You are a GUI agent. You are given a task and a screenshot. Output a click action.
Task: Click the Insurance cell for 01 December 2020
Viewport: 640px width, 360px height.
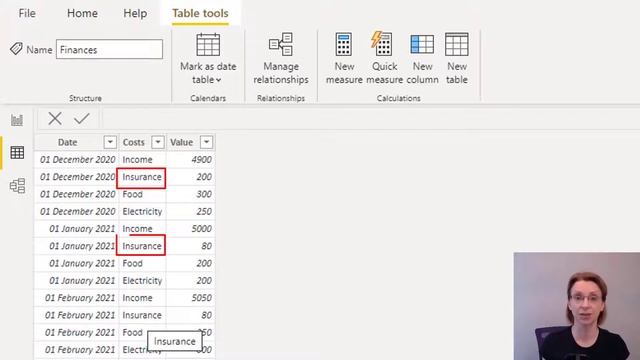[x=141, y=177]
